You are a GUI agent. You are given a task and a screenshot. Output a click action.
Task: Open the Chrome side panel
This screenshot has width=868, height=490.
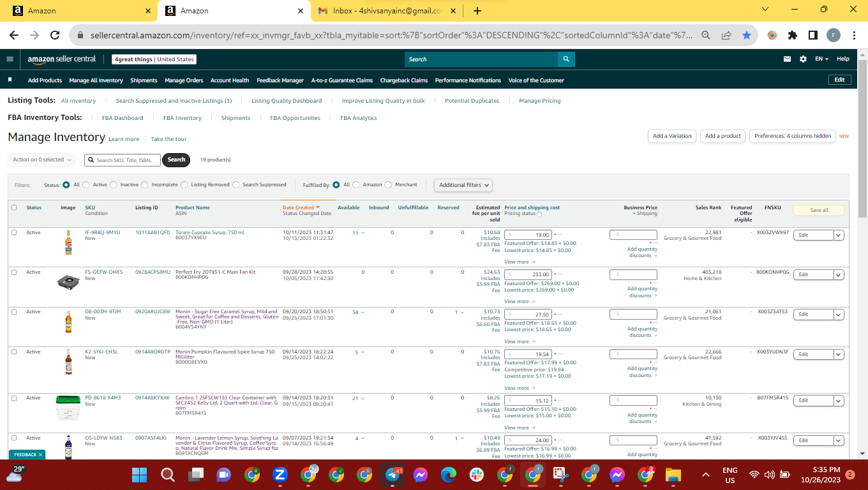(x=813, y=36)
